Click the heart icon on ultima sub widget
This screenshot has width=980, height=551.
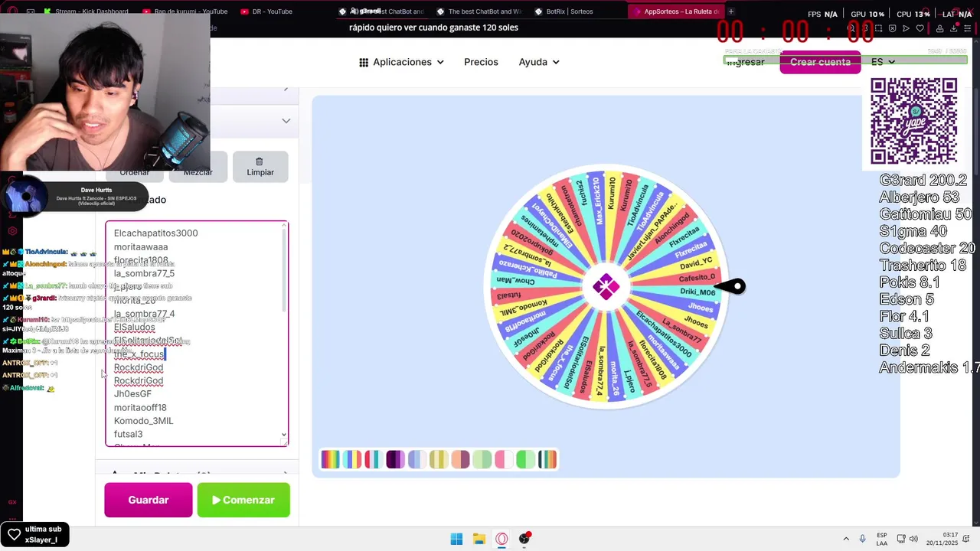click(x=14, y=534)
